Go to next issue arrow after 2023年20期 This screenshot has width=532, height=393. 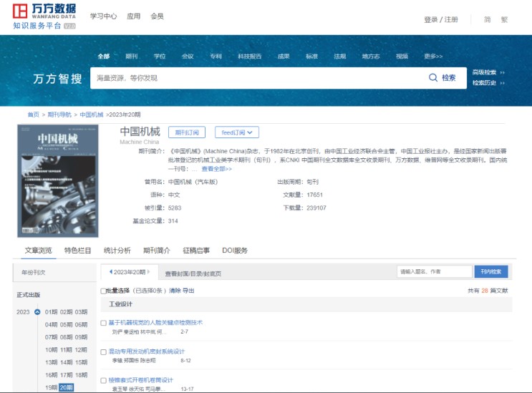point(148,271)
